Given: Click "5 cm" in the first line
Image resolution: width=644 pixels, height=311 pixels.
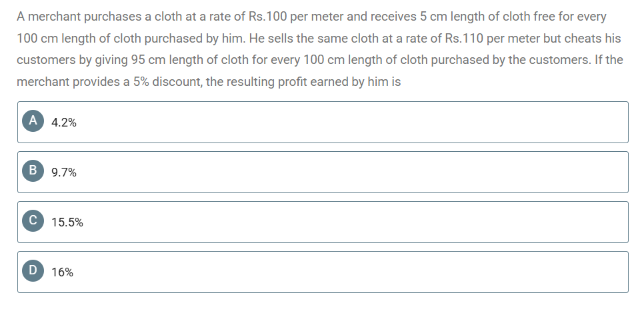Looking at the screenshot, I should tap(434, 17).
